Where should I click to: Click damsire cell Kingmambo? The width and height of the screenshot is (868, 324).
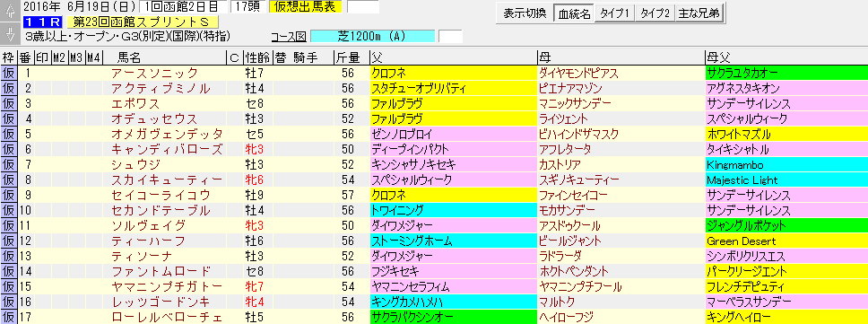(786, 165)
